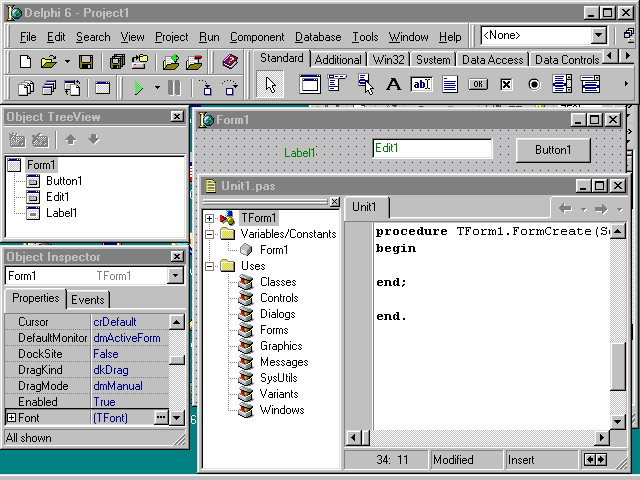
Task: Select the Edit (ab) palette component
Action: [422, 84]
